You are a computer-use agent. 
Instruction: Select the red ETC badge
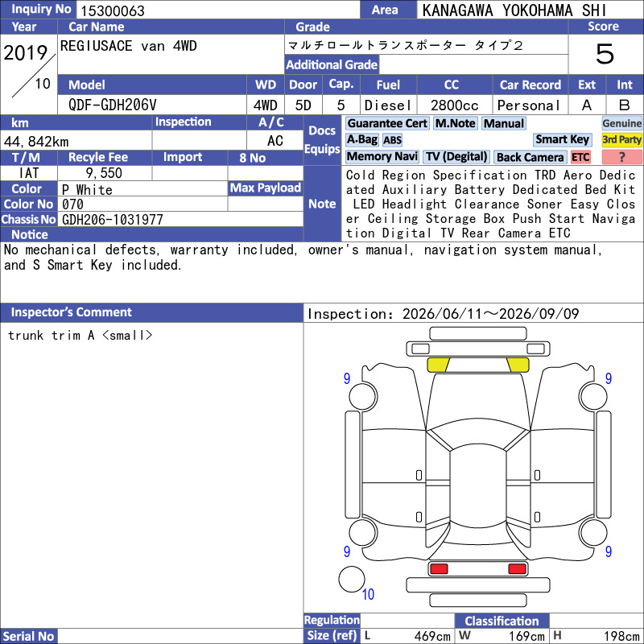580,157
